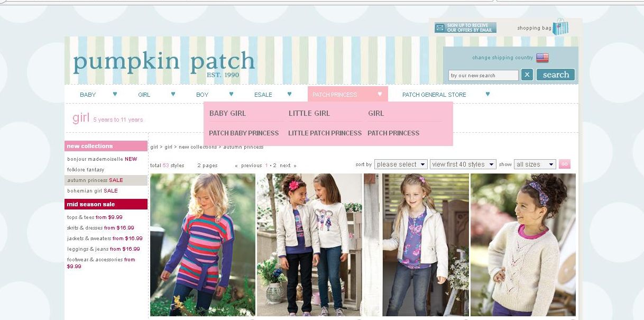This screenshot has height=320, width=644.
Task: Open the striped sweater dress girl thumbnail
Action: [x=203, y=245]
